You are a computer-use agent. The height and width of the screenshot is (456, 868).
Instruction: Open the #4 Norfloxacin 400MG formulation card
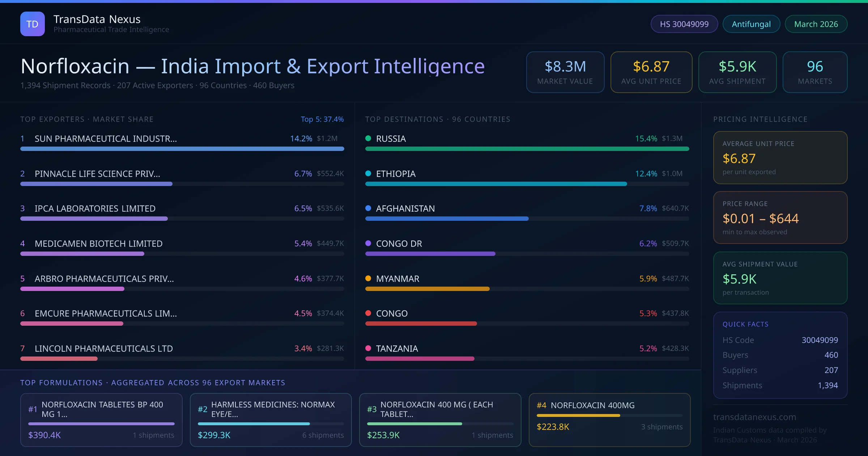coord(609,419)
